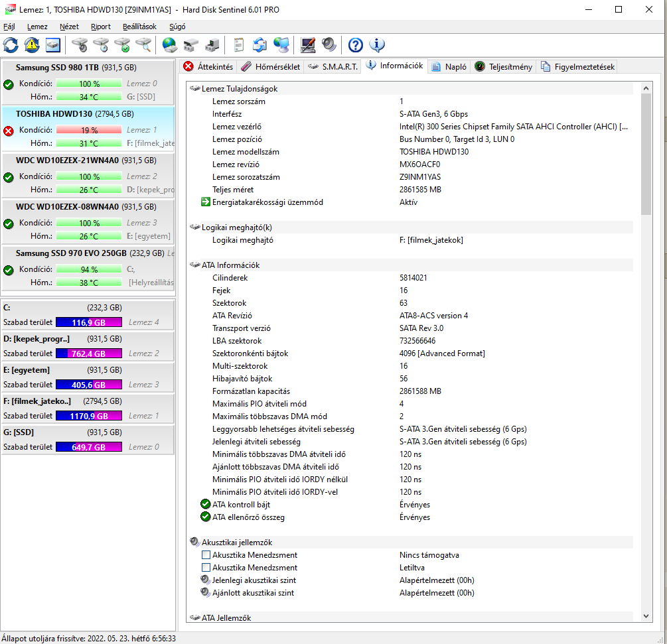Open the Nézet menu

[x=69, y=27]
